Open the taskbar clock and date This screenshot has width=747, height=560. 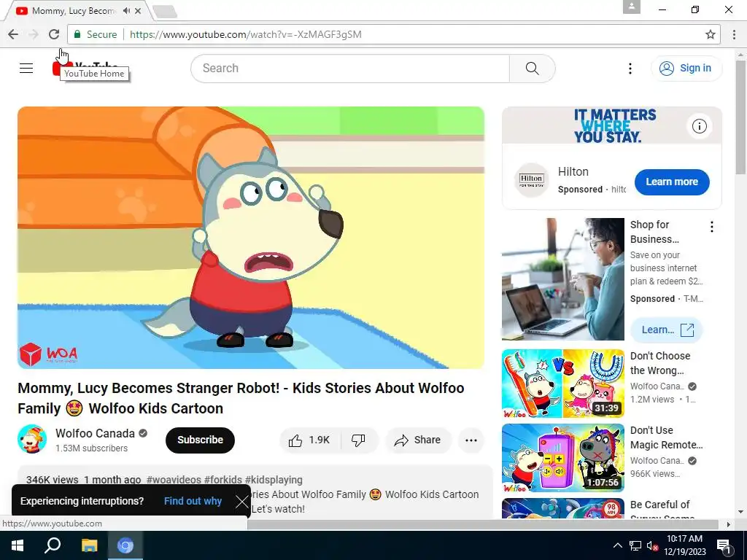(x=684, y=545)
